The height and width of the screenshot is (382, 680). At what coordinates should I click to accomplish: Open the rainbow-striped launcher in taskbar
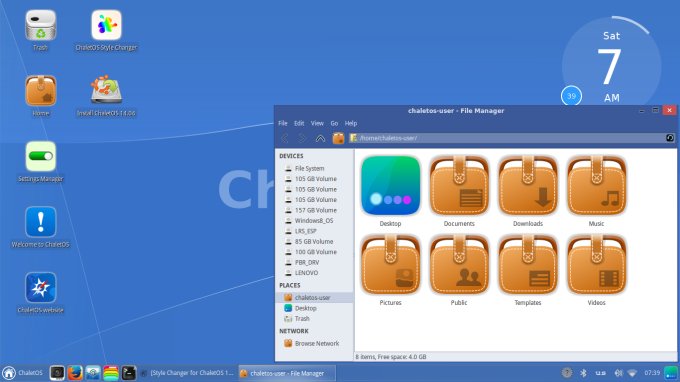pyautogui.click(x=111, y=373)
